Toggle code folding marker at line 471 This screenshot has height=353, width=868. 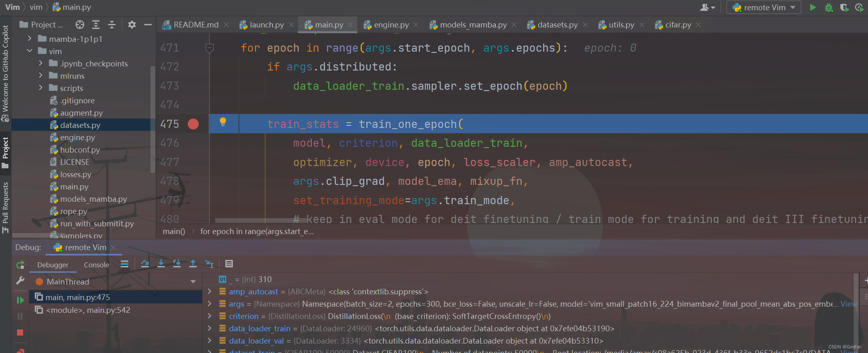(x=209, y=48)
